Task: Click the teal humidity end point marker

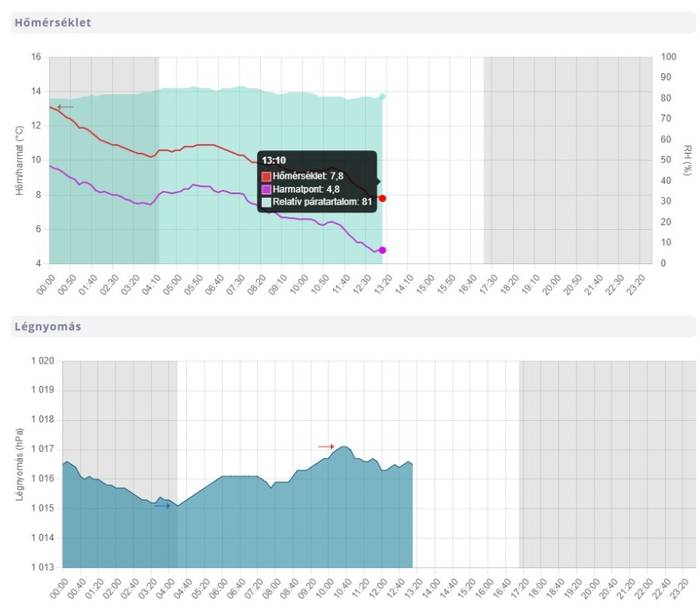Action: (383, 96)
